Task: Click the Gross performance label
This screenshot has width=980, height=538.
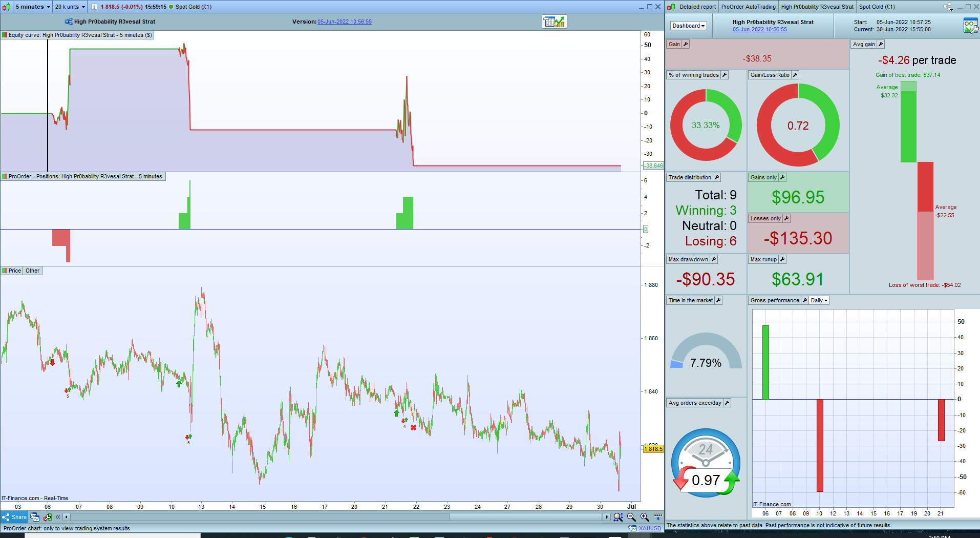Action: click(775, 300)
